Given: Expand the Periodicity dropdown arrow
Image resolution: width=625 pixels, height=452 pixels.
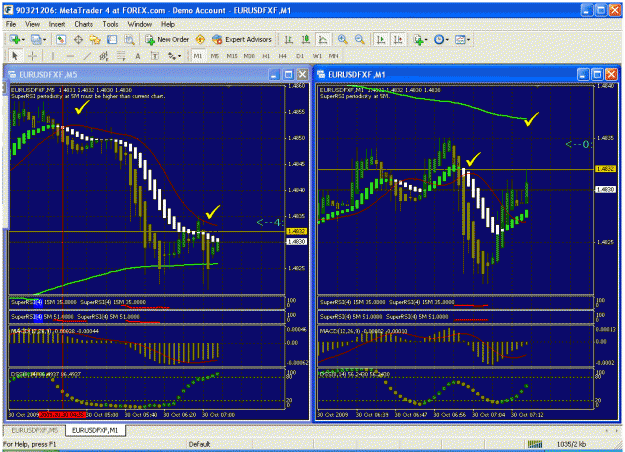Looking at the screenshot, I should coord(447,39).
